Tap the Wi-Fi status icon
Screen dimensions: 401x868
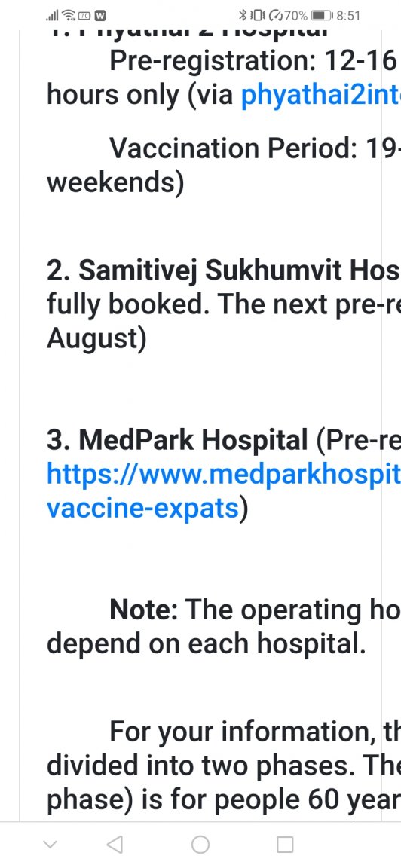coord(69,16)
